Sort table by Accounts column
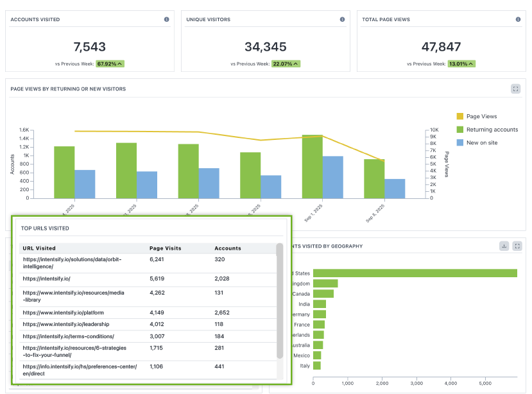This screenshot has height=394, width=532. pyautogui.click(x=228, y=248)
